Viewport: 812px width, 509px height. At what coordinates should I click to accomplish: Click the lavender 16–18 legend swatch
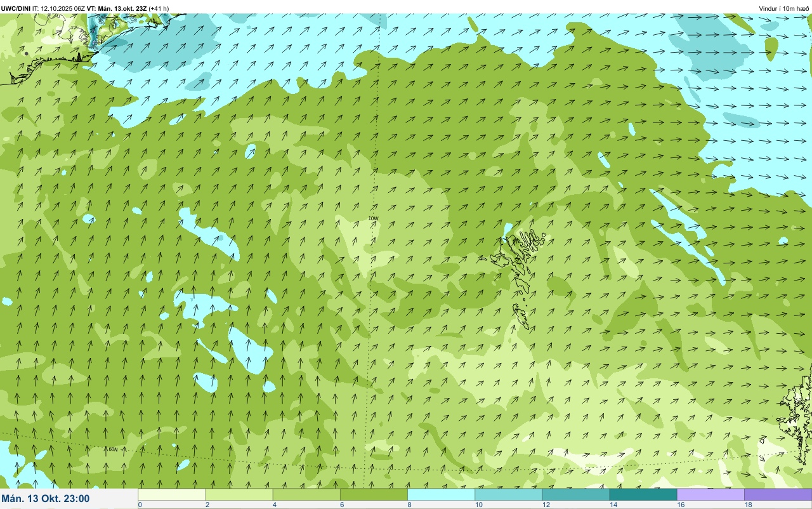[710, 494]
